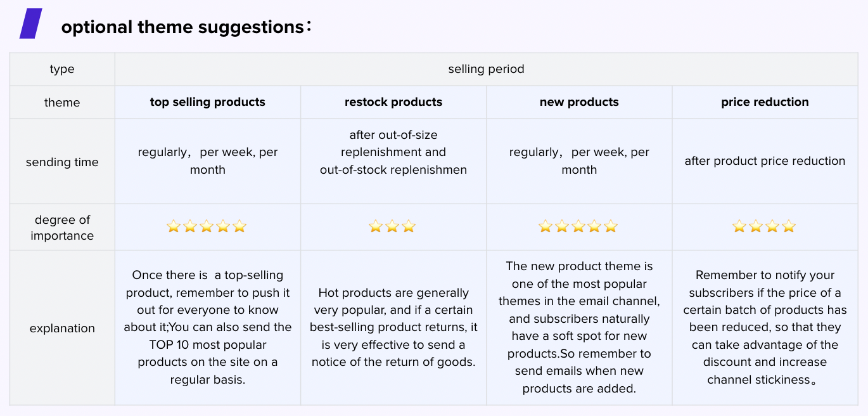Click the 'type' row label
This screenshot has height=416, width=868.
(62, 69)
